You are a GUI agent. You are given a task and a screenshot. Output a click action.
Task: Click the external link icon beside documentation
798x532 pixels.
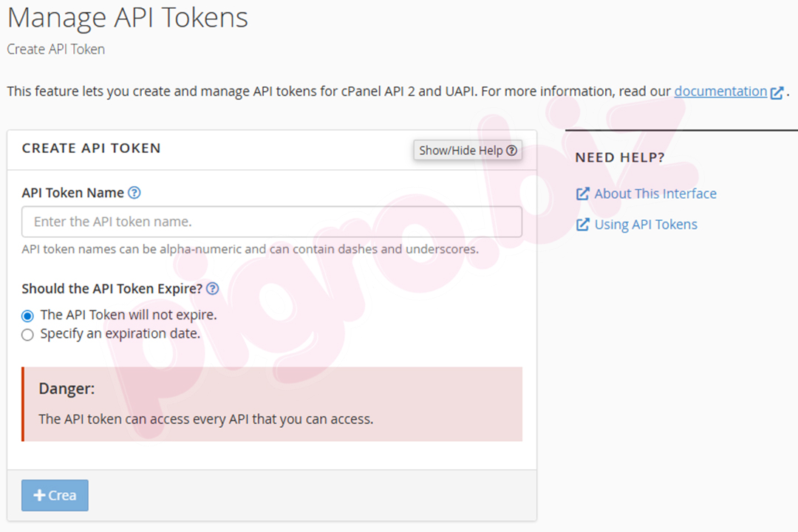777,92
